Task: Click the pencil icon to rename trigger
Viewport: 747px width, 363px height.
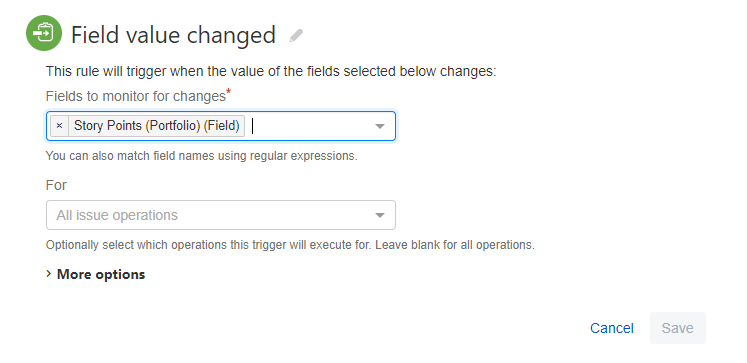Action: 296,36
